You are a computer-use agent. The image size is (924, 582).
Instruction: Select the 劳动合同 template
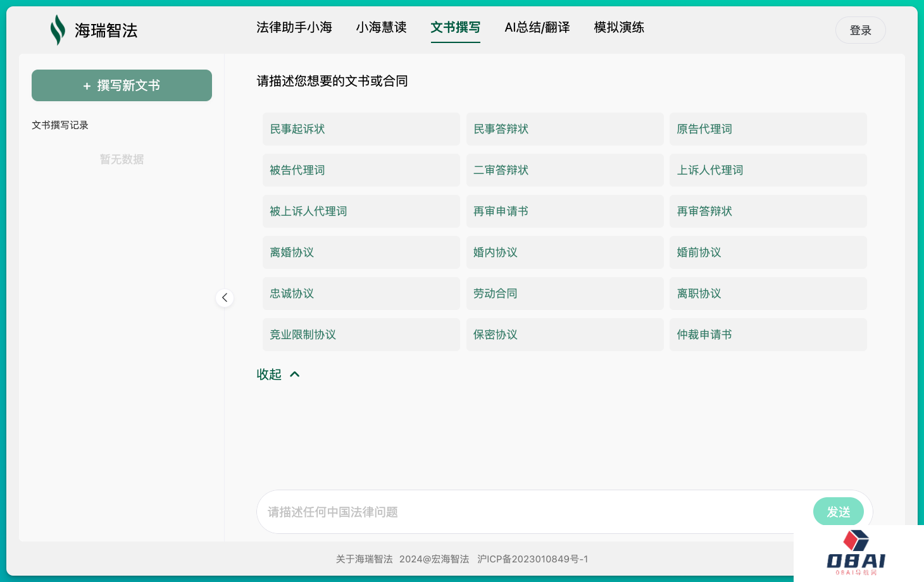pos(565,294)
